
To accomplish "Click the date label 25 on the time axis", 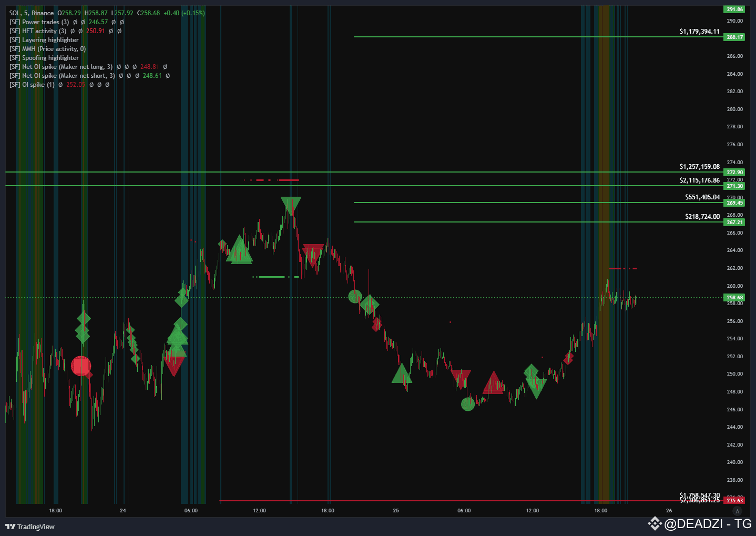I will 396,510.
